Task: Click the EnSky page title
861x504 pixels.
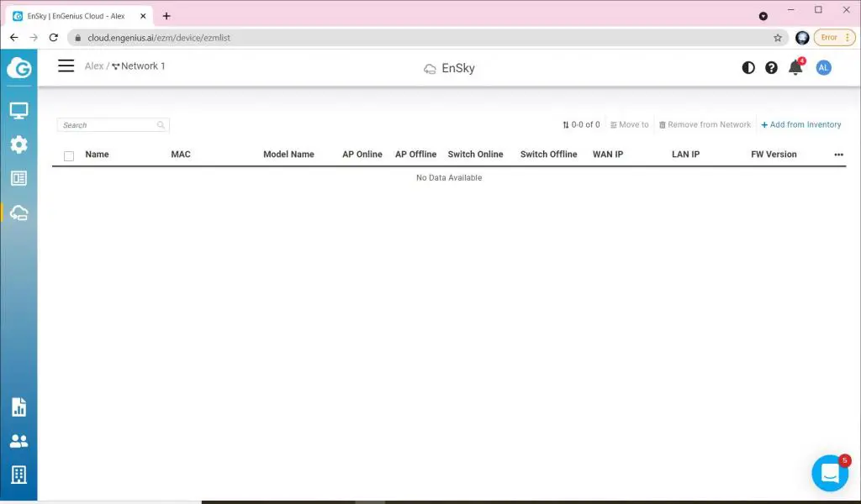Action: coord(458,68)
